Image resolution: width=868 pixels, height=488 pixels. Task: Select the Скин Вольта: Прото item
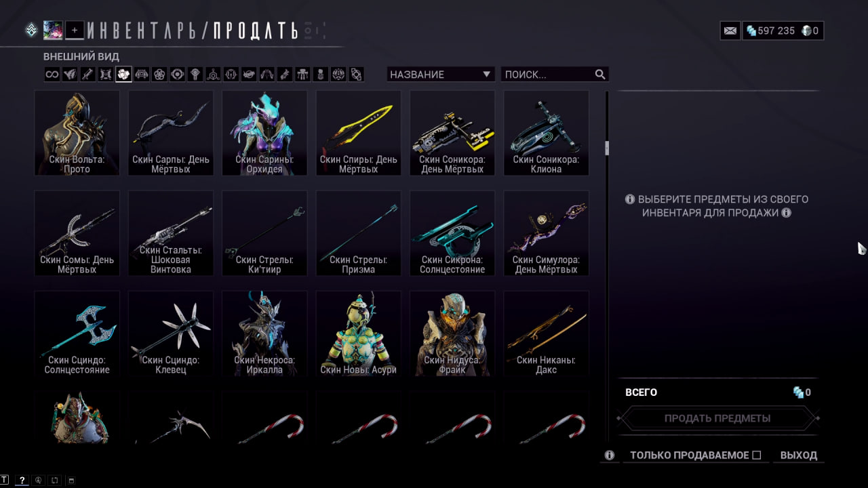[77, 133]
